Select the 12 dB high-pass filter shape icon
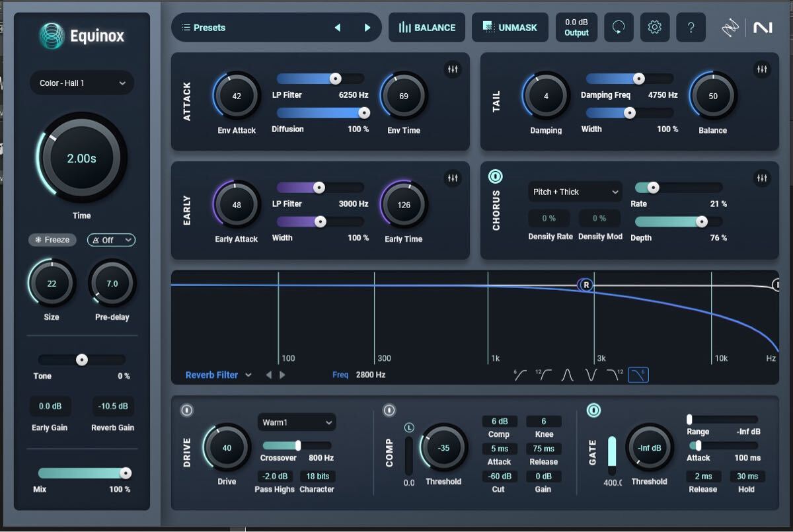This screenshot has height=532, width=793. [x=545, y=374]
